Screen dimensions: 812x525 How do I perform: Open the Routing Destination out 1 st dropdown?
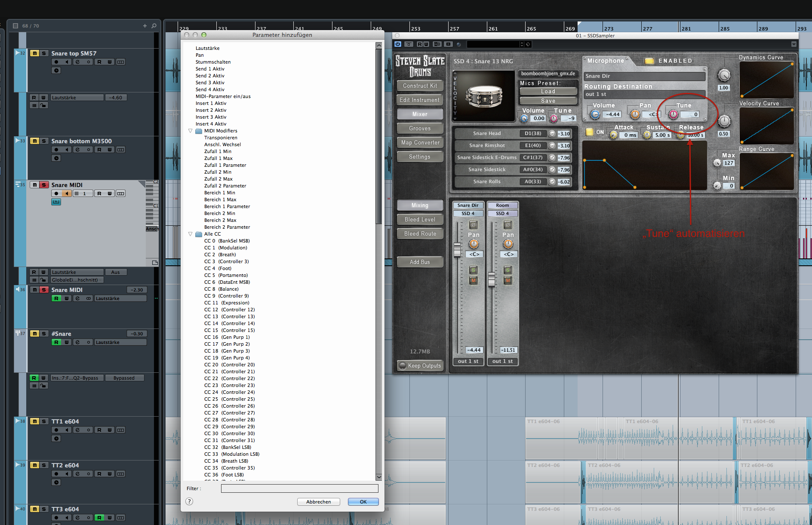(x=644, y=94)
